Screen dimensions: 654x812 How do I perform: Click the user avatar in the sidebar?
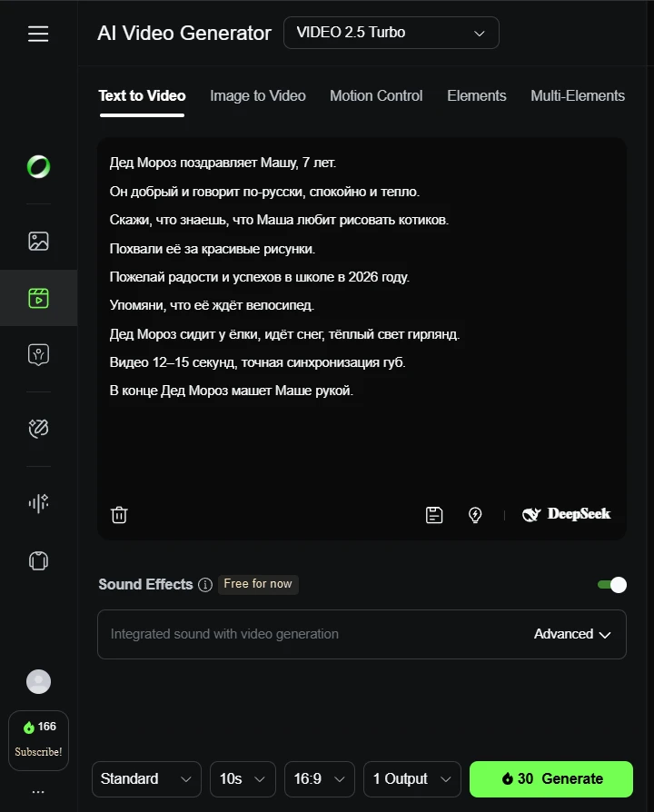coord(38,681)
